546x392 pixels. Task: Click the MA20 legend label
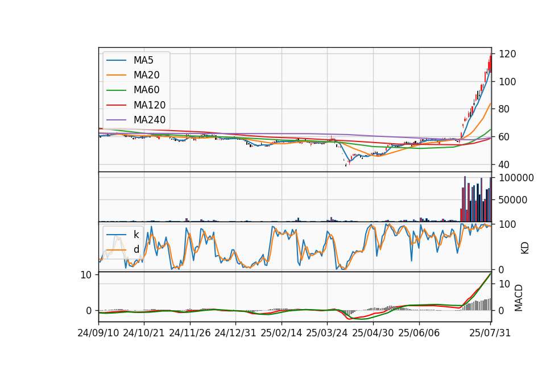146,75
